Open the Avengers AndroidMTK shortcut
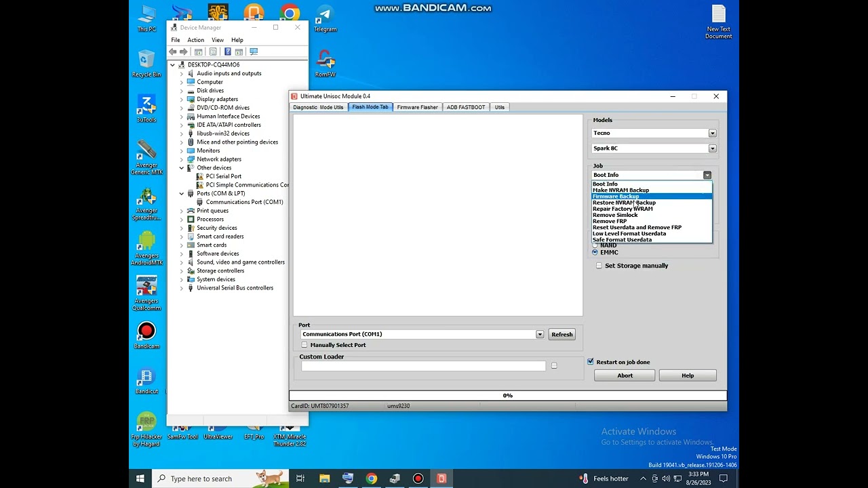The width and height of the screenshot is (868, 488). click(146, 249)
